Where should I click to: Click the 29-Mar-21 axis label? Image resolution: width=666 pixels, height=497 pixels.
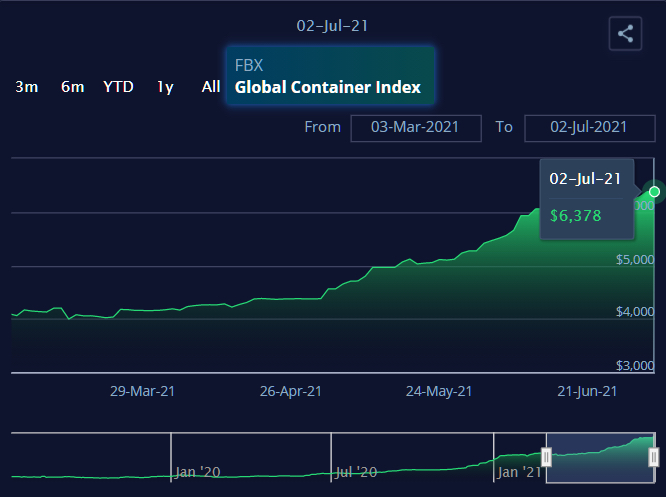tap(142, 391)
